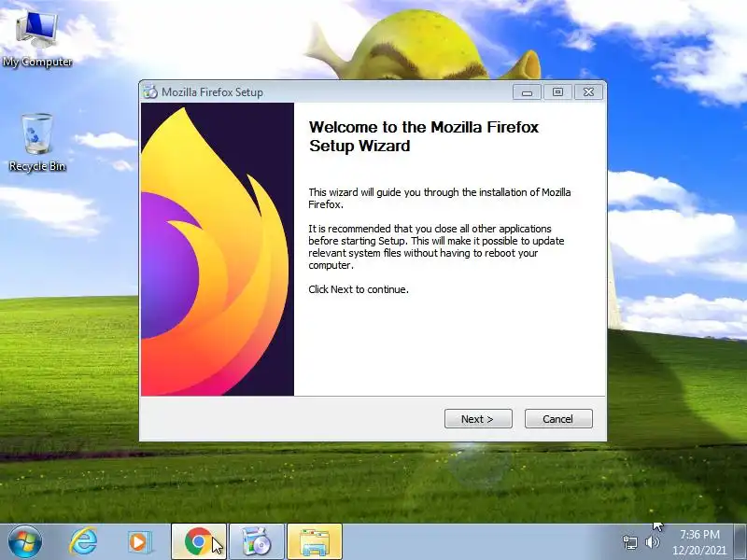Maximize the Mozilla Firefox Setup window
Viewport: 747px width, 560px height.
tap(557, 91)
